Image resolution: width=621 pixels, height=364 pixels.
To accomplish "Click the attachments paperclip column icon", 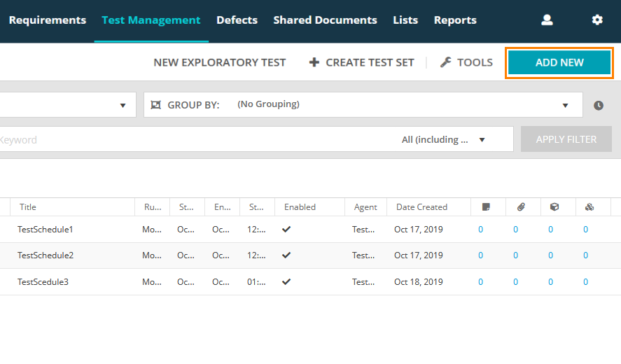I will point(521,207).
